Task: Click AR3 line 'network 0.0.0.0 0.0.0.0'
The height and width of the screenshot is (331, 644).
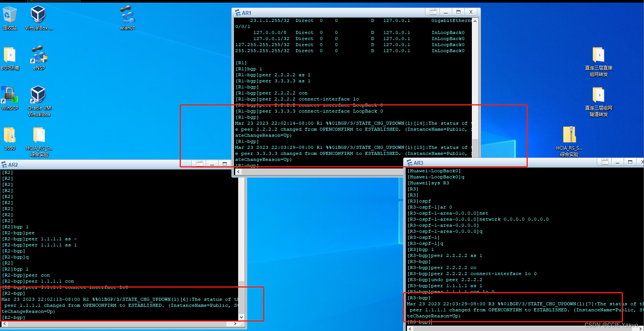Action: 478,219
